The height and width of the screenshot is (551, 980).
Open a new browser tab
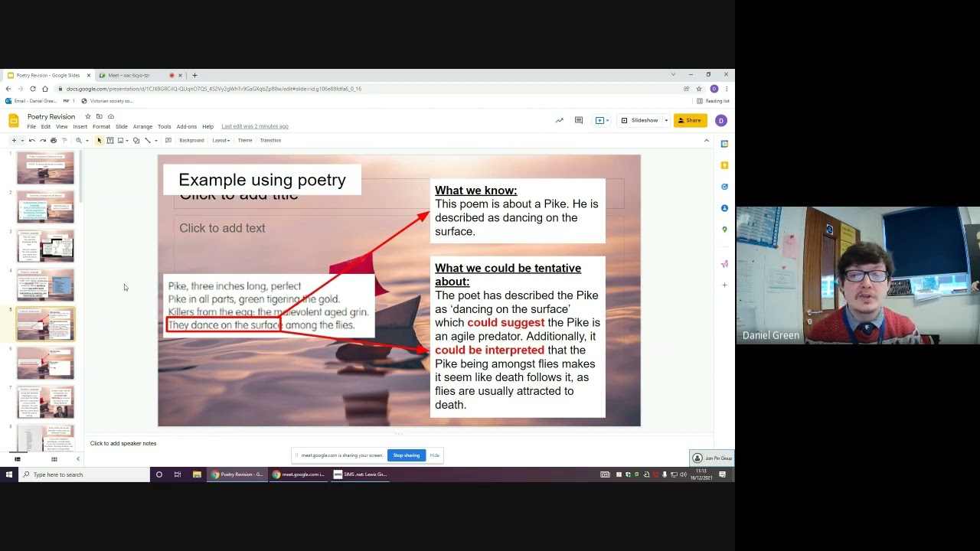coord(194,75)
